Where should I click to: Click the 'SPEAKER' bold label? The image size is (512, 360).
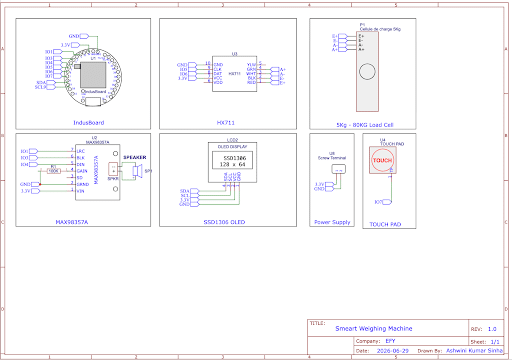pos(135,157)
